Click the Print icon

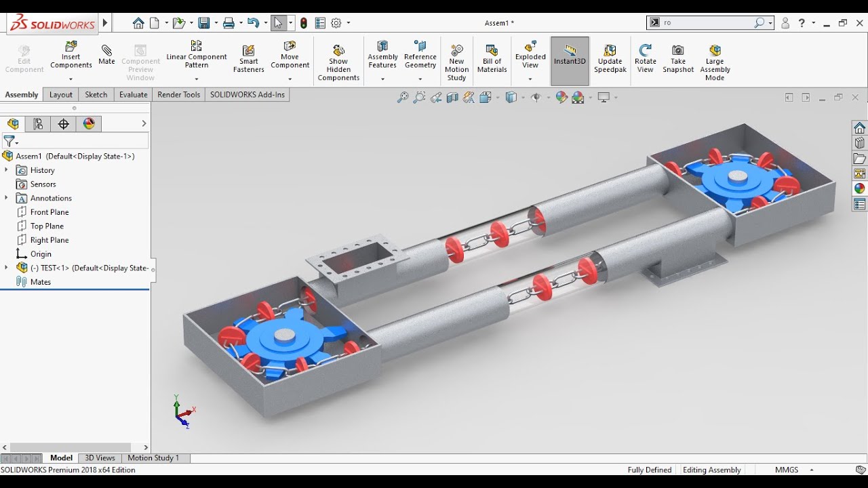coord(229,23)
